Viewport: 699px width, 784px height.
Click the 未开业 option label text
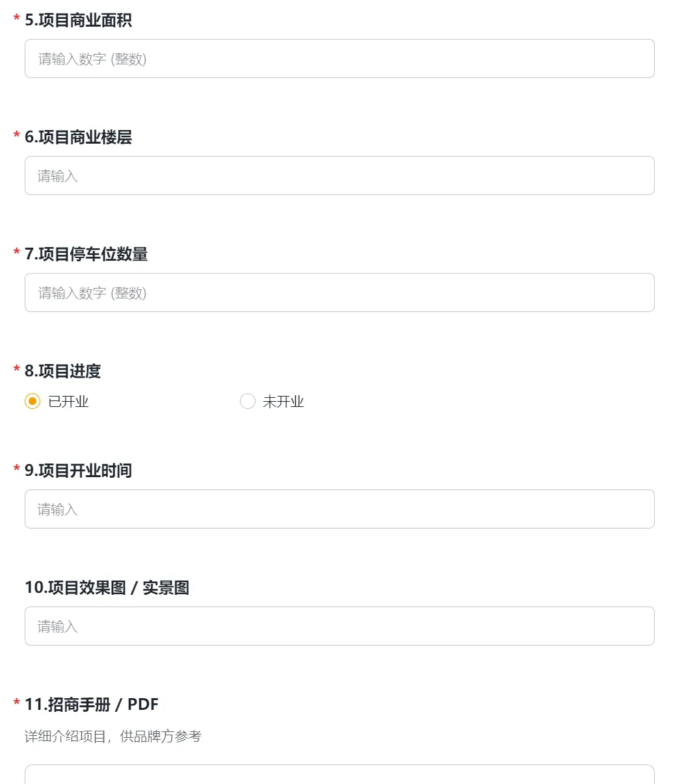[283, 402]
